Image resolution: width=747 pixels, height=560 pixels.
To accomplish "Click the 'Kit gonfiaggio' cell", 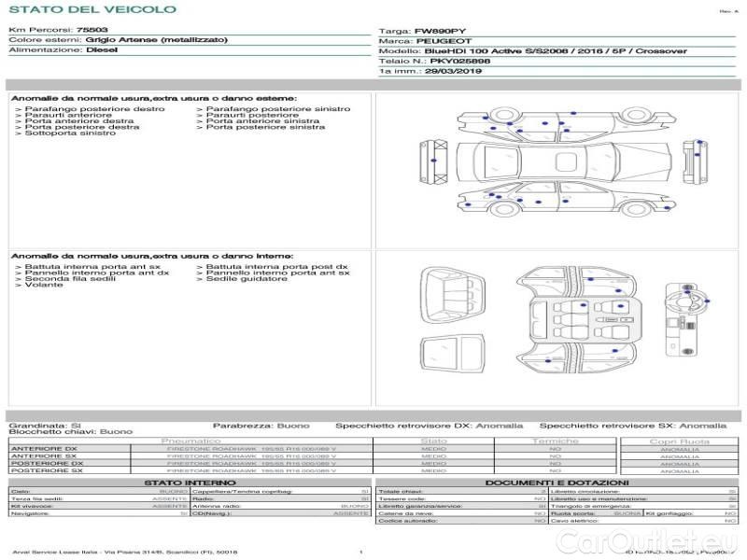I will coord(691,513).
